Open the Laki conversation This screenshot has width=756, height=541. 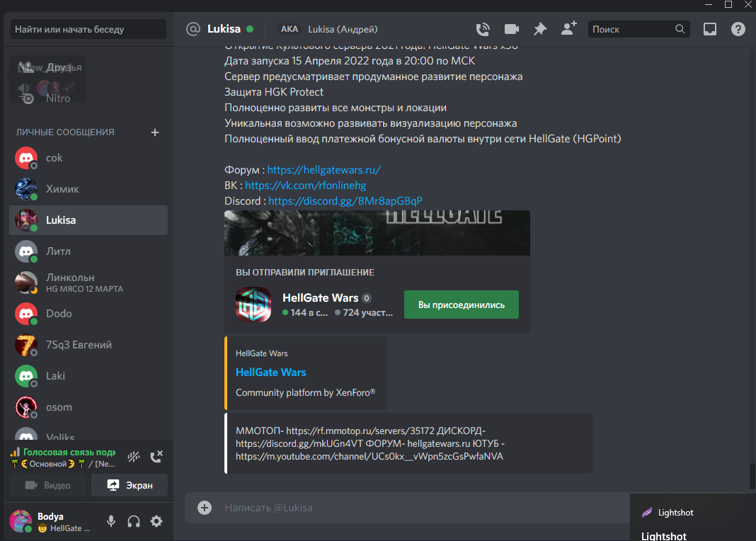pos(88,375)
